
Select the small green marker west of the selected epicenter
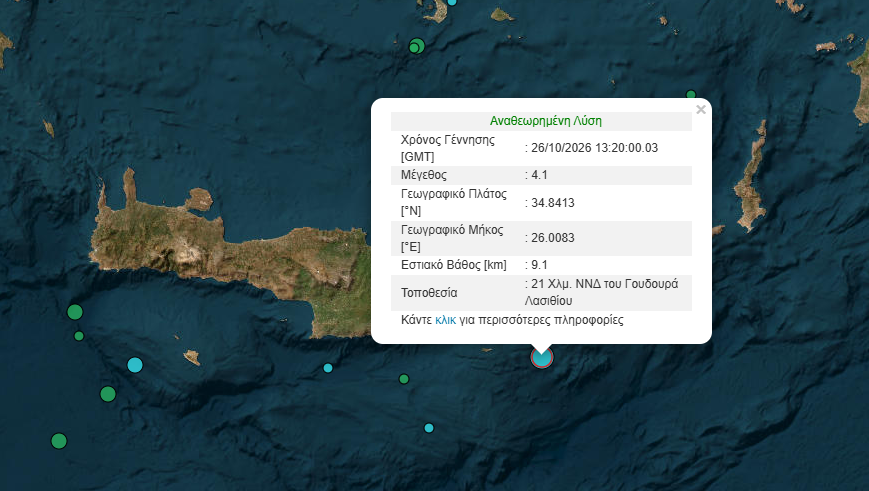tap(404, 379)
